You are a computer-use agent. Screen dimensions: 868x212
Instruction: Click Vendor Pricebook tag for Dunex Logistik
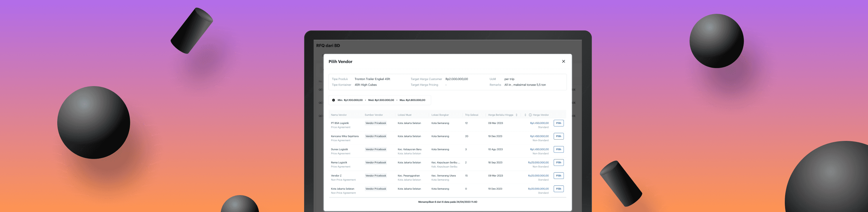[376, 149]
